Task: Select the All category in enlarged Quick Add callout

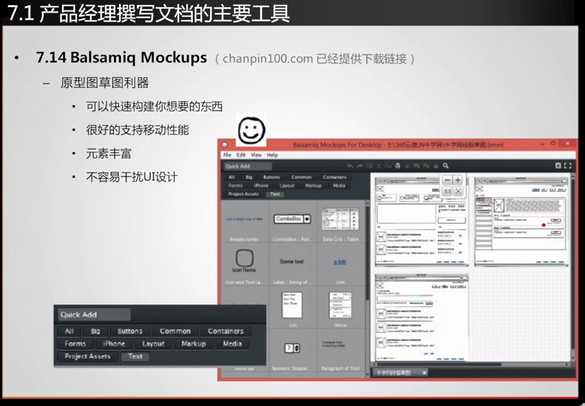Action: coord(69,331)
